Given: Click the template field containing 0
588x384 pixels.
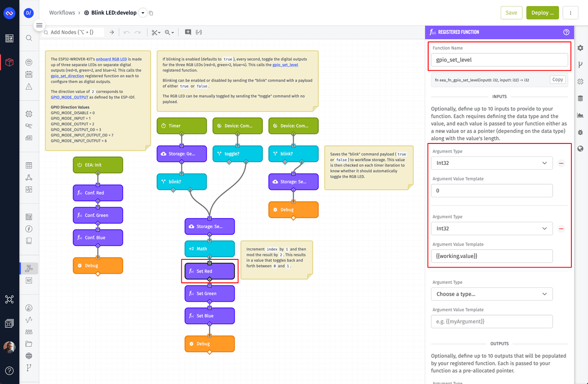Looking at the screenshot, I should pyautogui.click(x=492, y=190).
